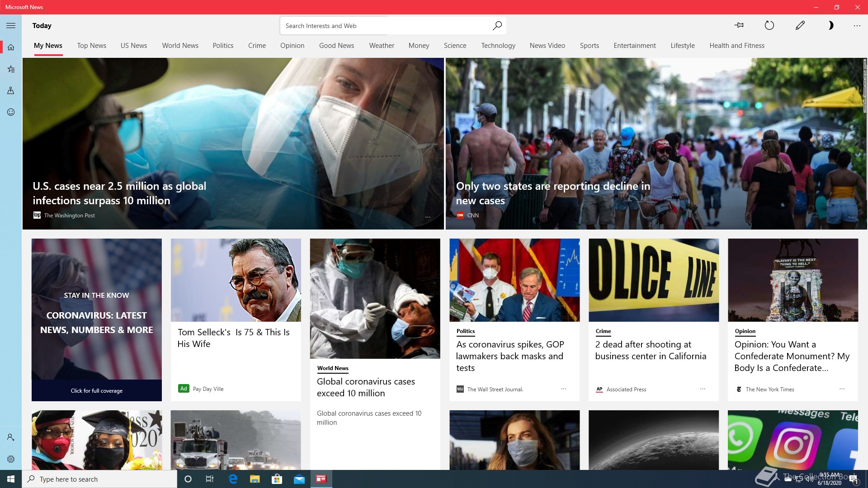868x488 pixels.
Task: Open the Money tab
Action: pyautogui.click(x=419, y=46)
